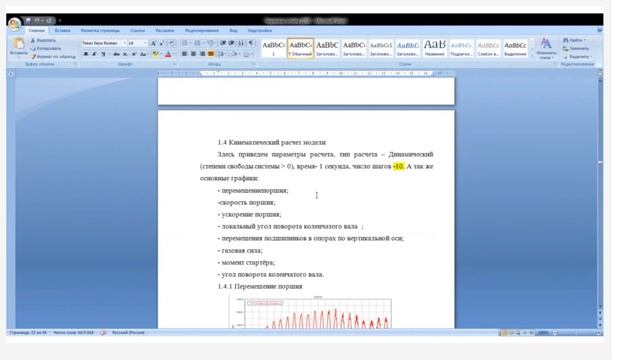
Task: Apply the Выделение style
Action: click(x=515, y=48)
